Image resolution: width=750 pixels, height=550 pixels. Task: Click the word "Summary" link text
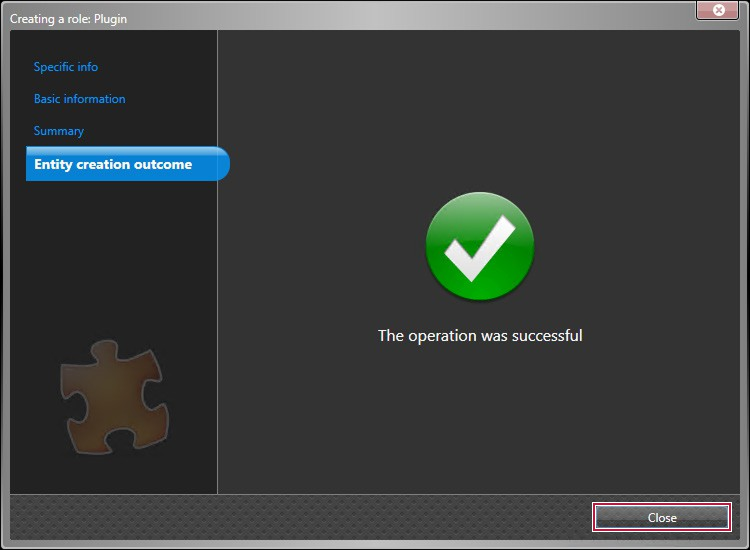[x=59, y=131]
